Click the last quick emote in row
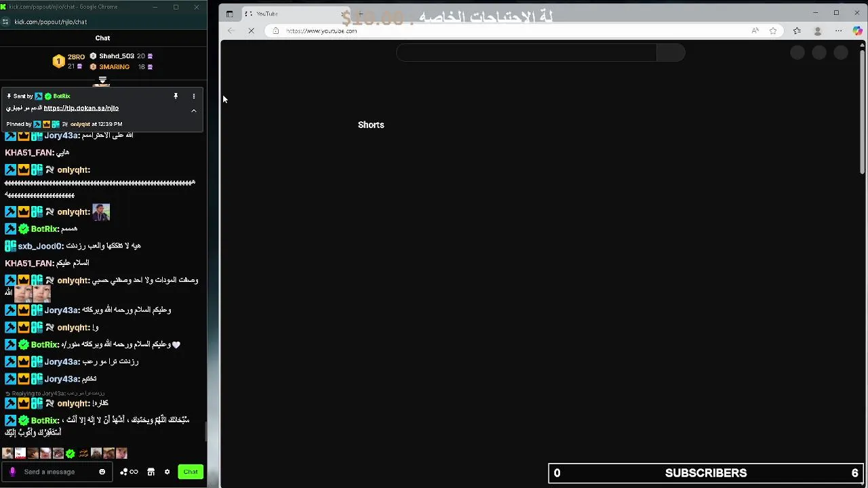 (121, 453)
